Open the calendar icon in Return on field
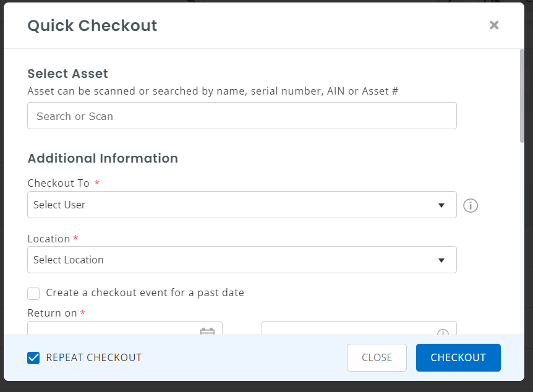 coord(207,331)
